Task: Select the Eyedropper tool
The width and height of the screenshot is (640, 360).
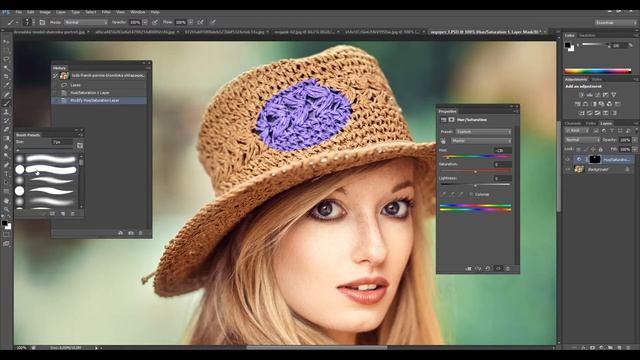Action: 6,85
